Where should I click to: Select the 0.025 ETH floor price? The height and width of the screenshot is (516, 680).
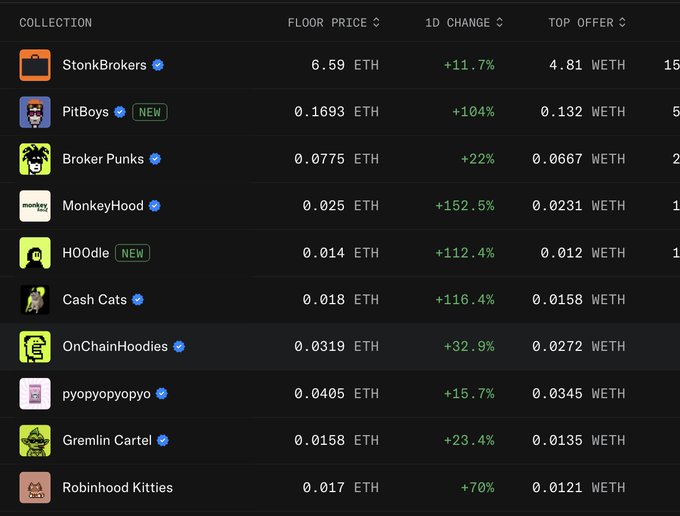click(341, 206)
